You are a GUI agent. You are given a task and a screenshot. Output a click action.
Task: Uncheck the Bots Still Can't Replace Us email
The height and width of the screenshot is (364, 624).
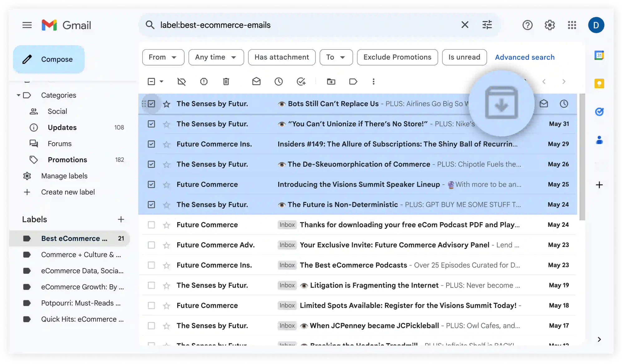[x=151, y=104]
